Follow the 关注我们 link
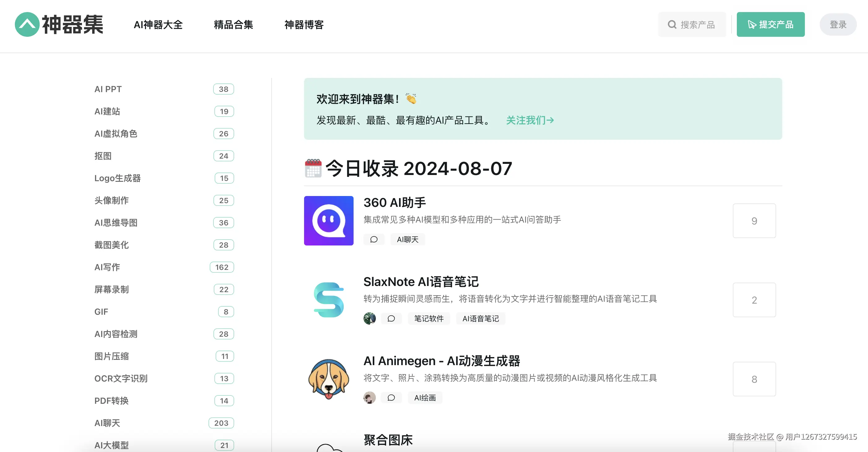868x452 pixels. click(530, 120)
